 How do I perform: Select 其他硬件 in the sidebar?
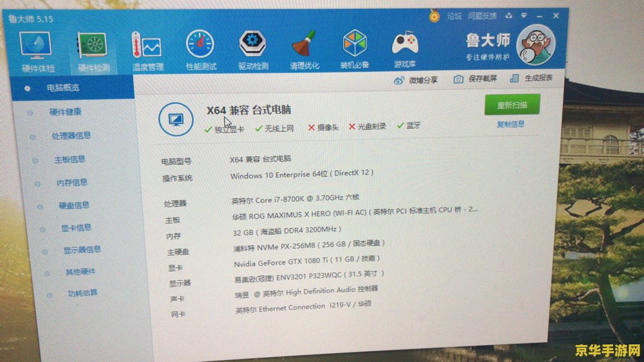[80, 271]
